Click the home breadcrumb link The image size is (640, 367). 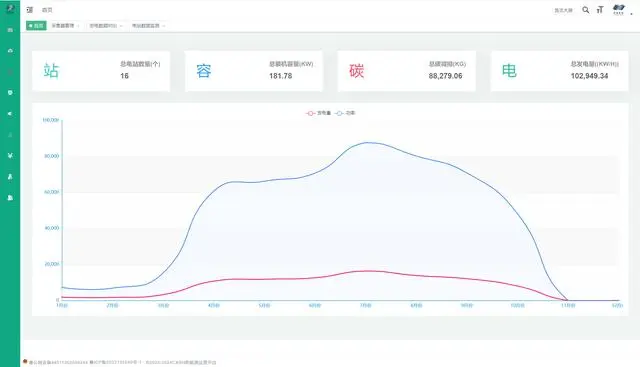pos(47,10)
